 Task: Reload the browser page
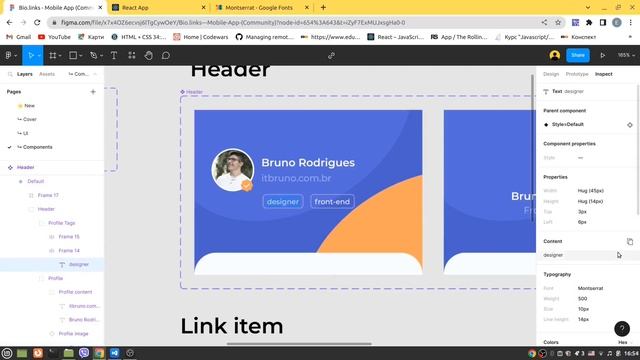(x=37, y=22)
